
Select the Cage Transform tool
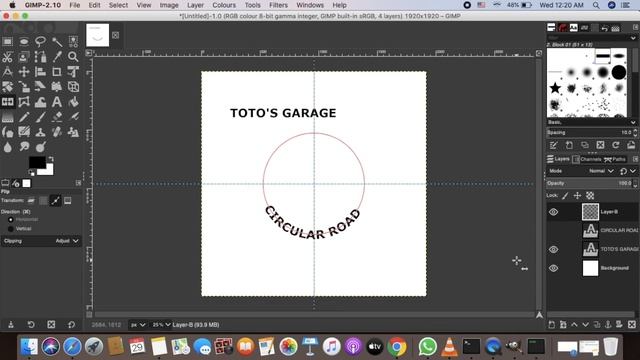(x=24, y=102)
